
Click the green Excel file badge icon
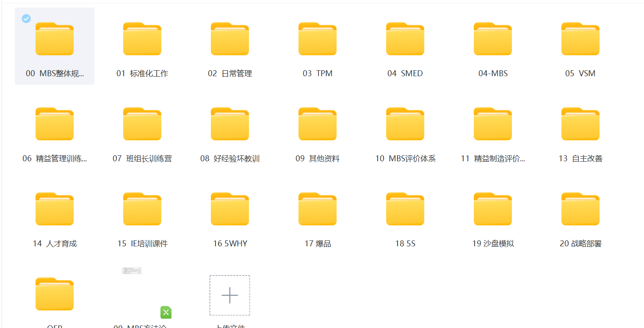166,313
